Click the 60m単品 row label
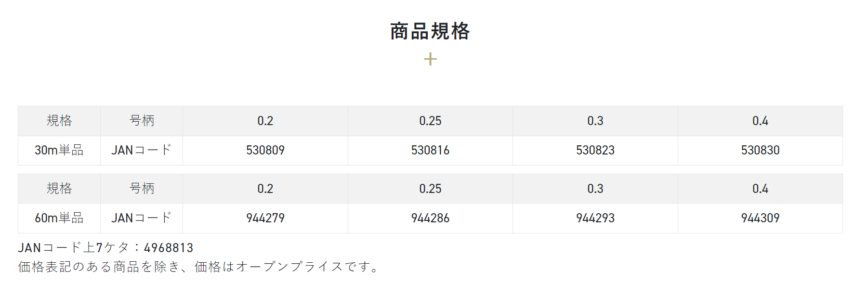Screen dimensions: 868x282 pyautogui.click(x=59, y=218)
